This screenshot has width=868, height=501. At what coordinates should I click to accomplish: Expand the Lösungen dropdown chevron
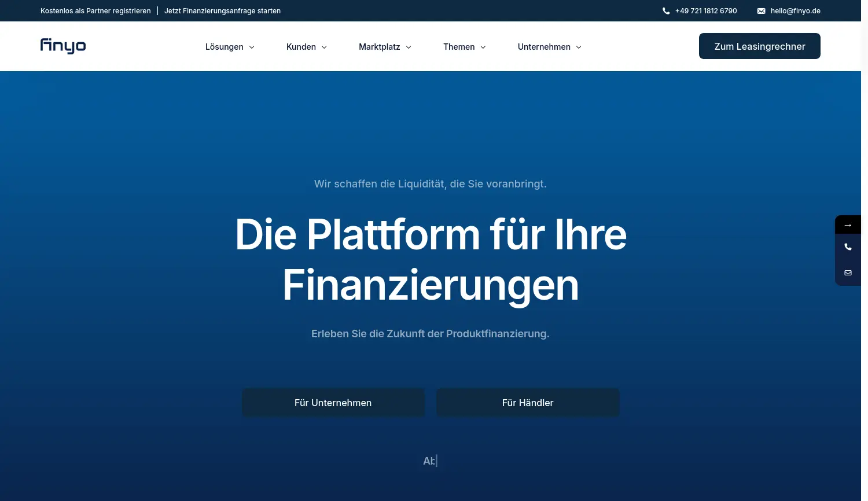point(252,47)
